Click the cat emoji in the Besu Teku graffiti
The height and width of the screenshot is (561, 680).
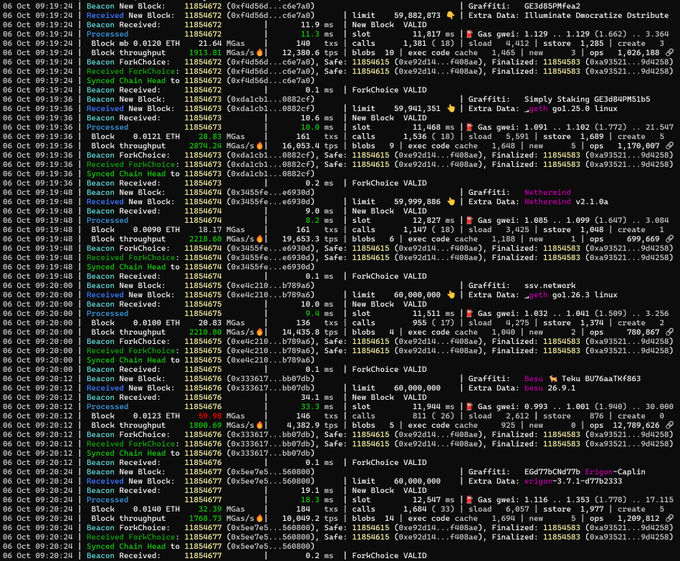[553, 378]
